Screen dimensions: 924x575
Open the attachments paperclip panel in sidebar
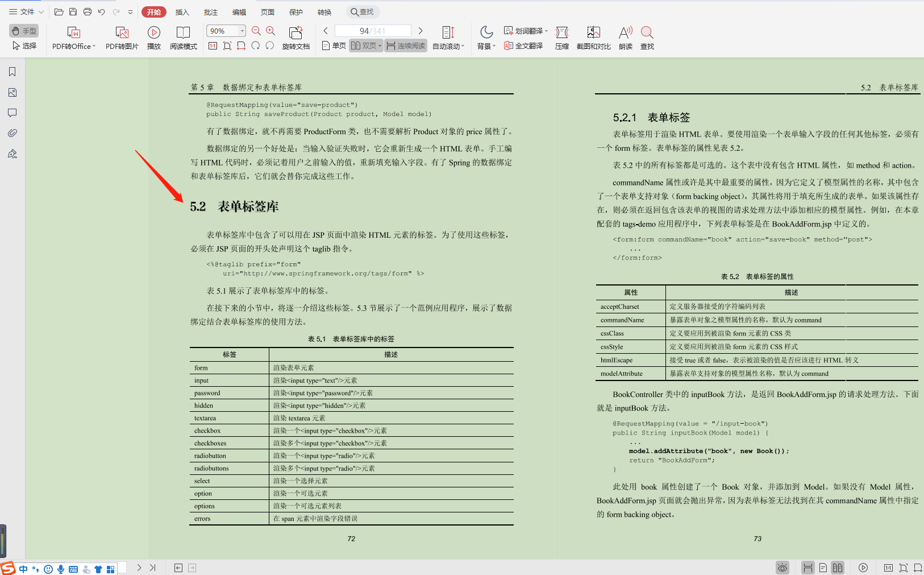(x=13, y=133)
